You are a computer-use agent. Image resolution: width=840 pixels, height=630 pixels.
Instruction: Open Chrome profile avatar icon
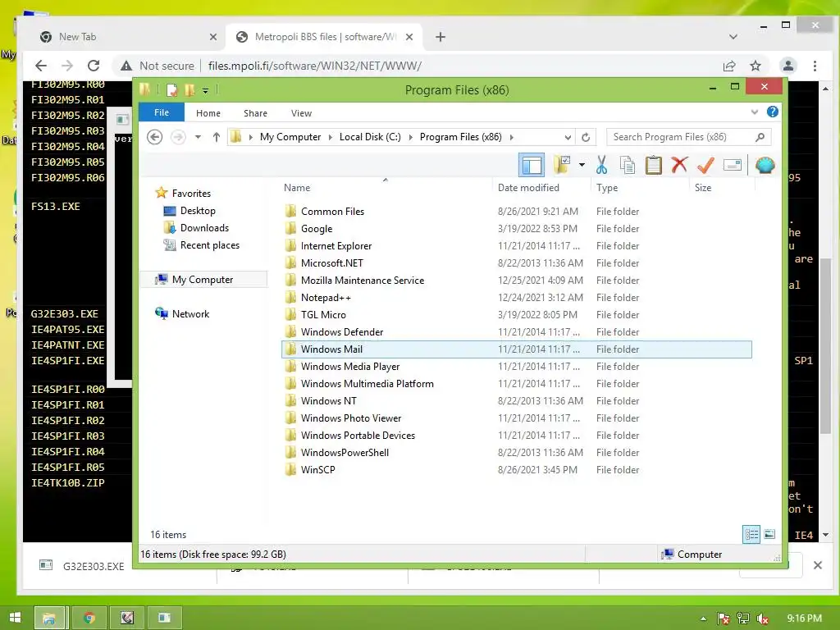pos(788,66)
